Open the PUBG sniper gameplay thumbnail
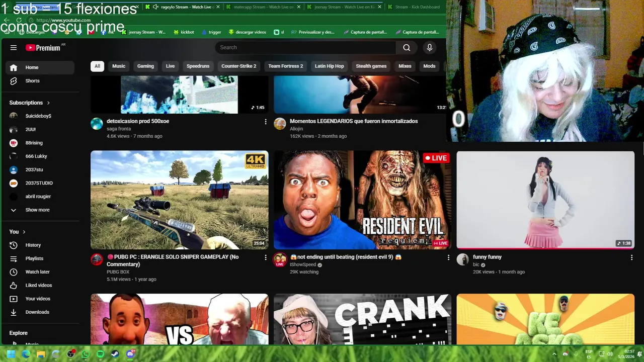This screenshot has width=644, height=362. click(x=180, y=200)
